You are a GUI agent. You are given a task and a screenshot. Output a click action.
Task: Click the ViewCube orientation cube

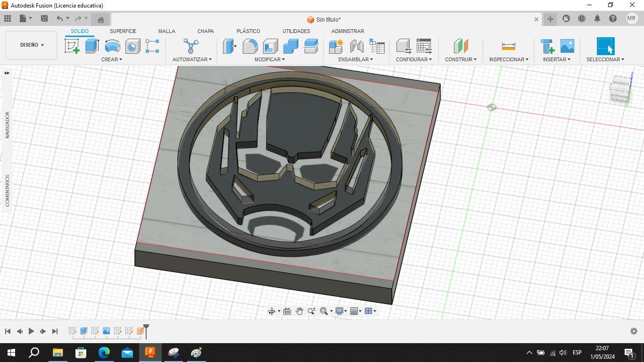[x=620, y=88]
